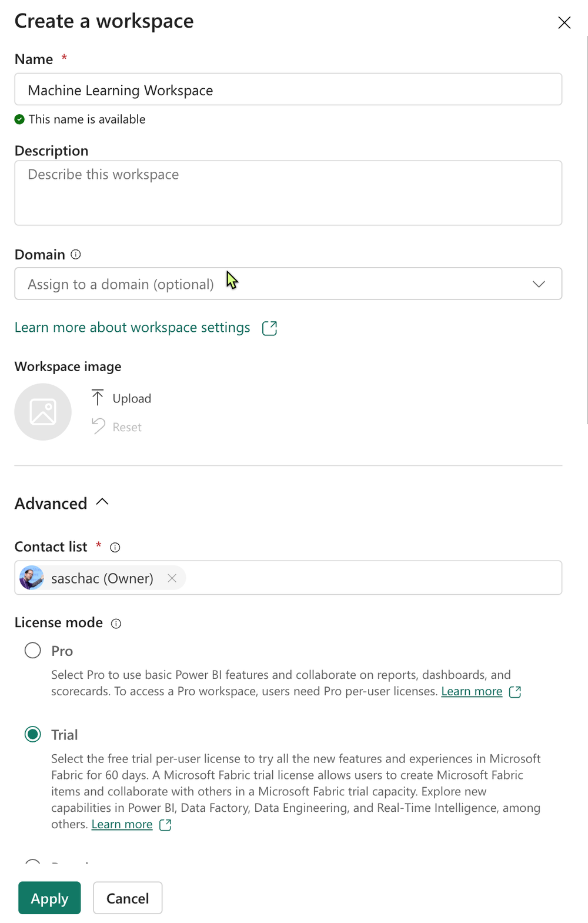Viewport: 588px width, 923px height.
Task: Click the Domain info icon
Action: 76,255
